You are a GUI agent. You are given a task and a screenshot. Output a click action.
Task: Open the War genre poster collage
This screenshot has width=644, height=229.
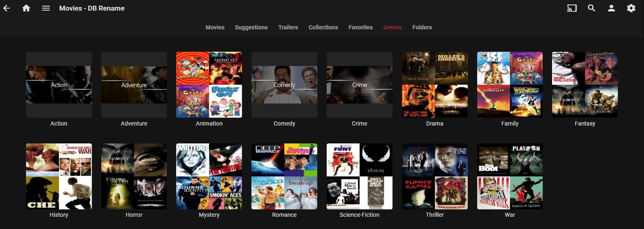click(x=510, y=176)
